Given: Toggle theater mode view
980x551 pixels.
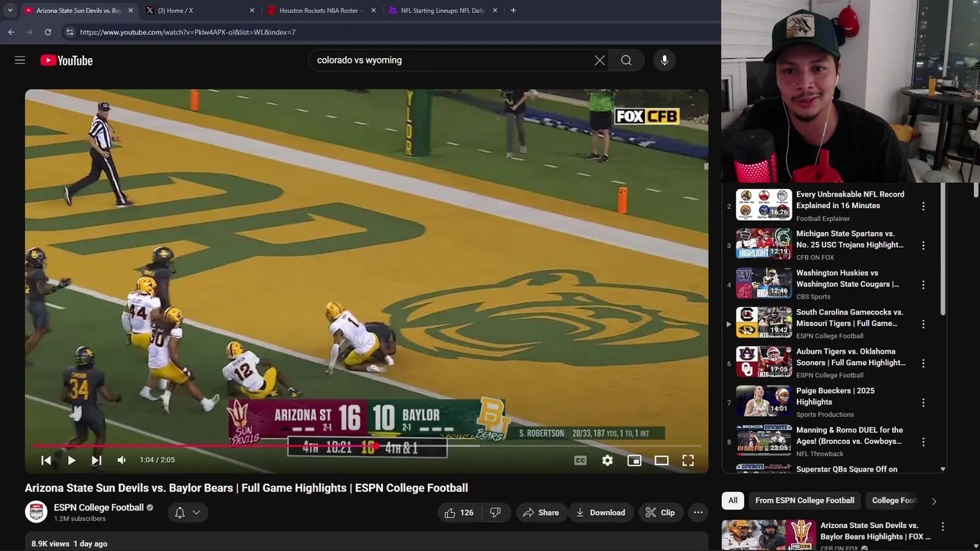Looking at the screenshot, I should pyautogui.click(x=661, y=460).
